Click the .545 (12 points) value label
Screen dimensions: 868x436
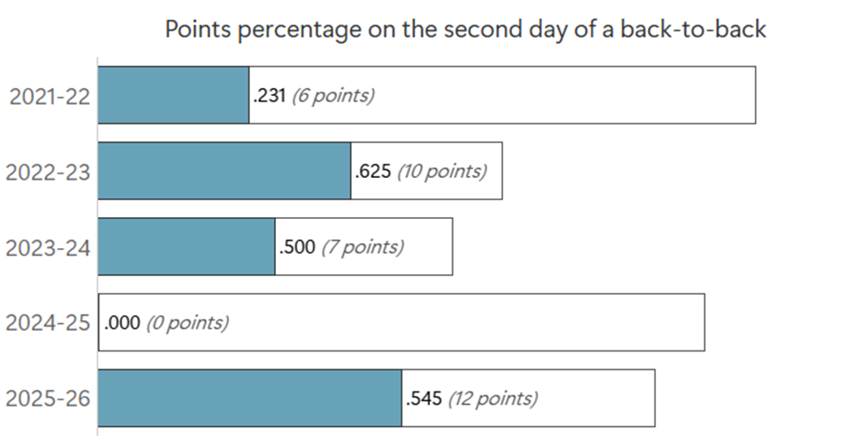point(471,398)
